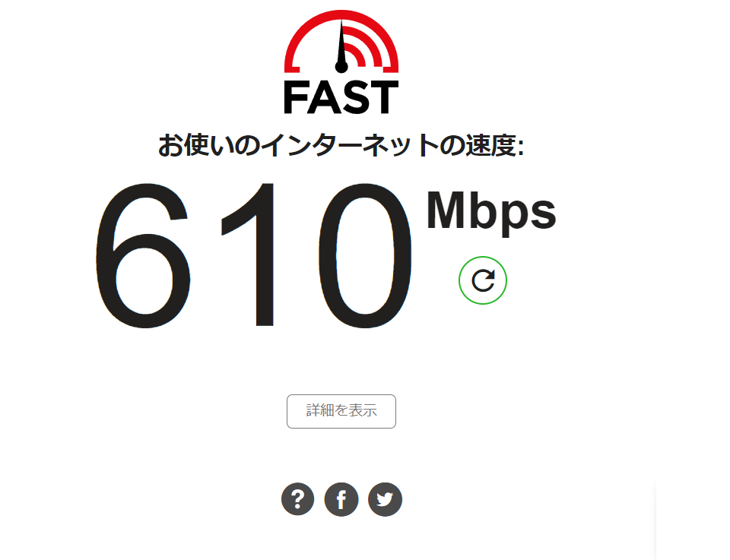Click the digit 1 in the speed value
Viewport: 730px width, 560px height.
click(248, 255)
